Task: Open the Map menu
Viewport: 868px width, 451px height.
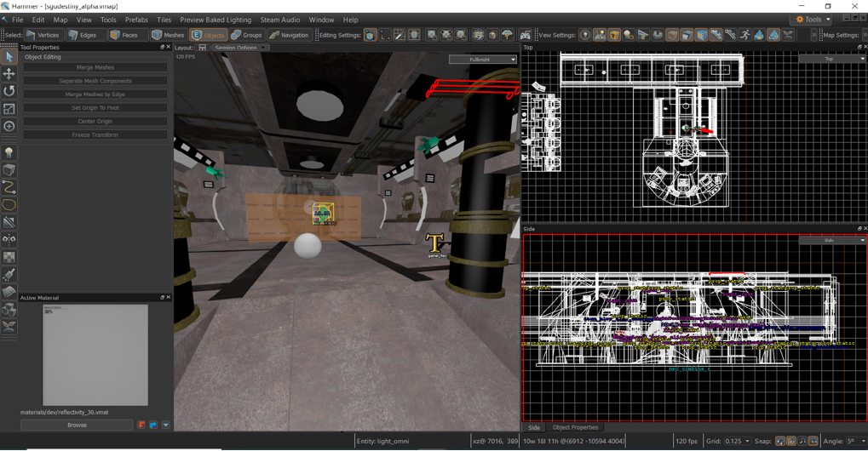Action: pos(60,20)
